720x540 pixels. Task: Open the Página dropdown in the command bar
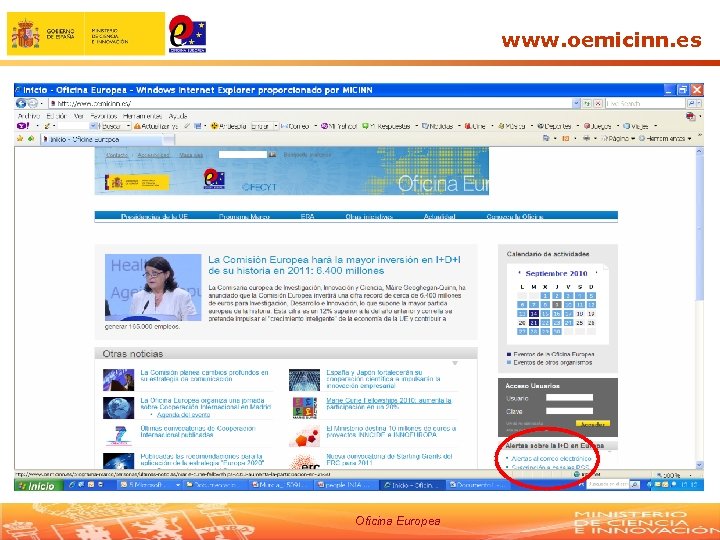618,138
